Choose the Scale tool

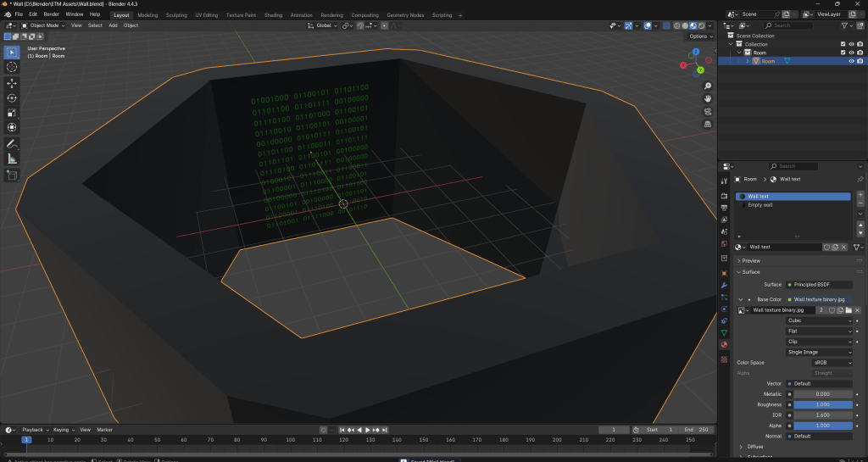[12, 113]
